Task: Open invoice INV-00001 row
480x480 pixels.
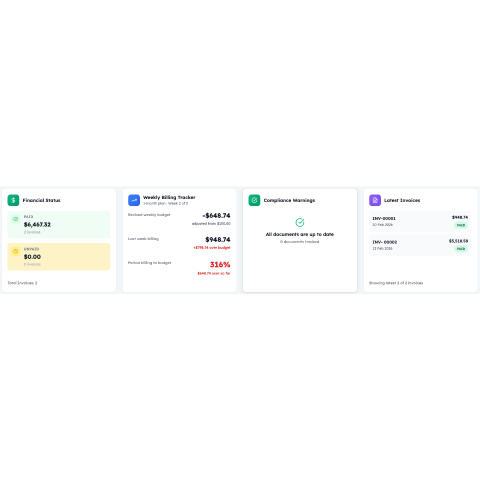Action: pyautogui.click(x=420, y=221)
